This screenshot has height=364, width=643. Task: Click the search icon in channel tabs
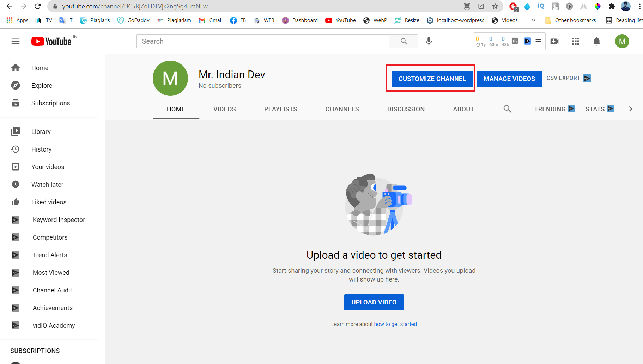coord(507,109)
